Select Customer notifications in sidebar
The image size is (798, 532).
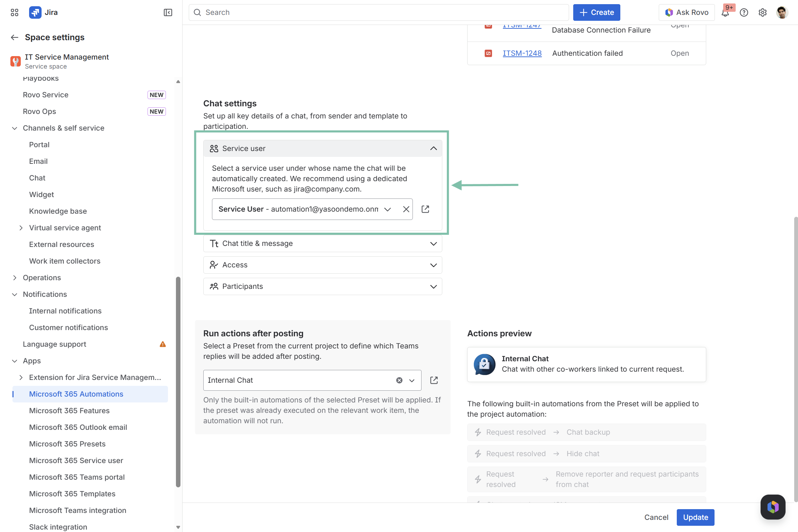[x=68, y=328]
